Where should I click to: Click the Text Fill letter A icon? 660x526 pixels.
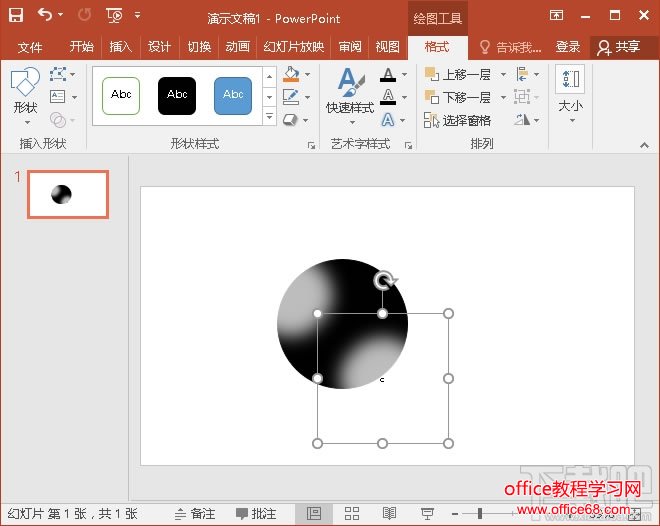tap(388, 75)
